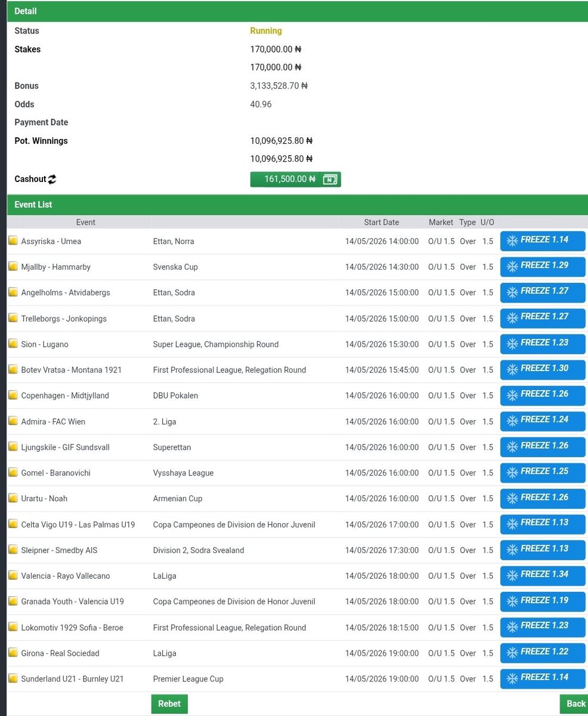
Task: Click the Event column header
Action: click(x=86, y=222)
